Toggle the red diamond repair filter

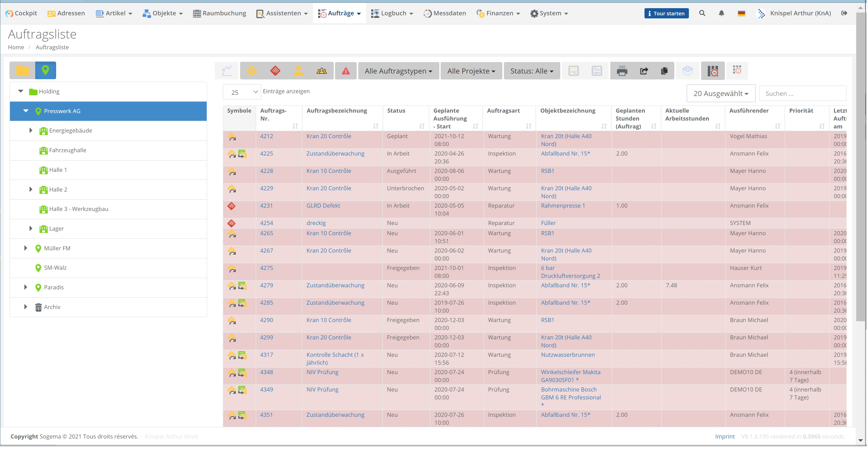click(275, 71)
